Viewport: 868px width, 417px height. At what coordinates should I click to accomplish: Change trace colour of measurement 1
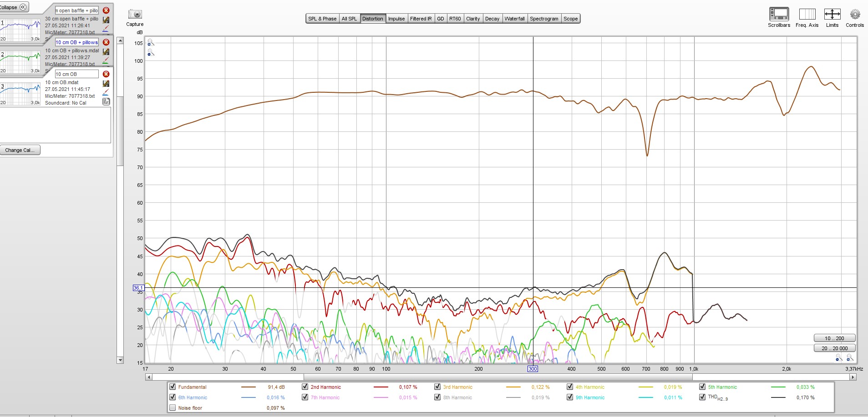106,29
